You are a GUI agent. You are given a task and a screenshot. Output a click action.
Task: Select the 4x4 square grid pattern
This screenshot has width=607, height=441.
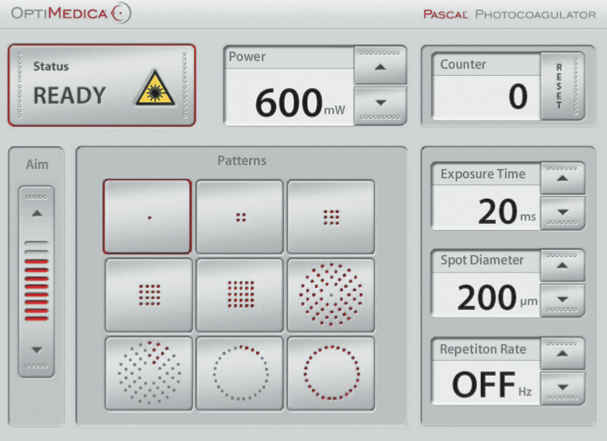click(149, 295)
